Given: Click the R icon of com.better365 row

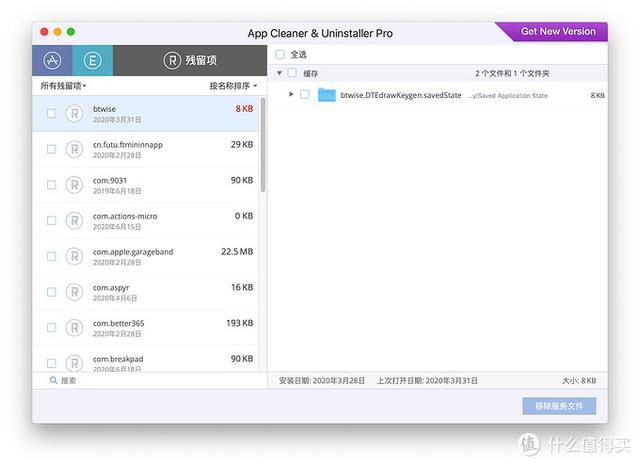Looking at the screenshot, I should (74, 328).
